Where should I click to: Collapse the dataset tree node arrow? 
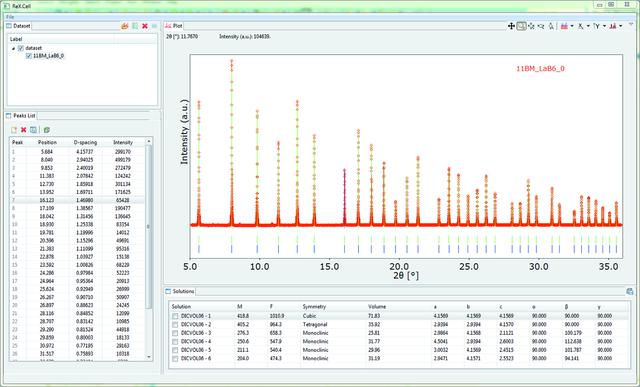(x=13, y=48)
